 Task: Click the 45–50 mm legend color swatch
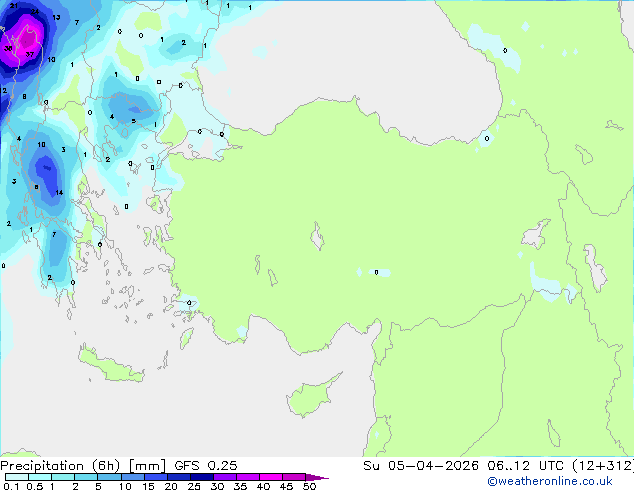[294, 477]
